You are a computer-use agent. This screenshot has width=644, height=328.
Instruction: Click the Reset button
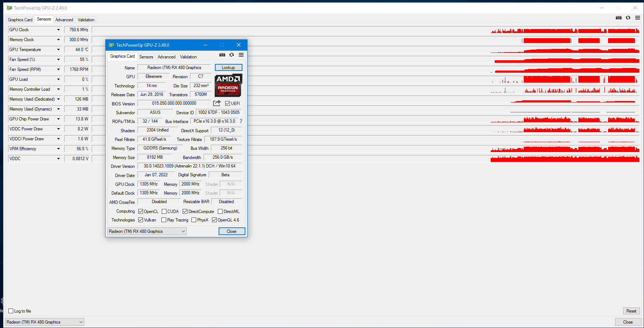632,311
